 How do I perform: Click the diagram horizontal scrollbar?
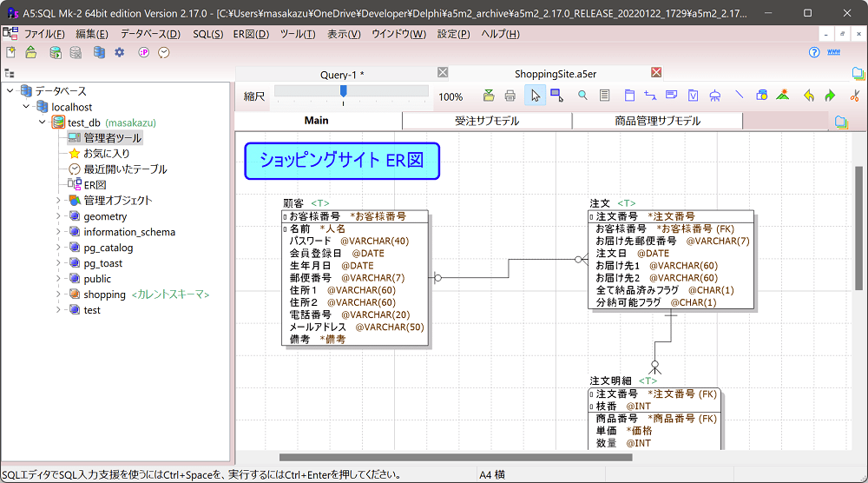tap(456, 458)
